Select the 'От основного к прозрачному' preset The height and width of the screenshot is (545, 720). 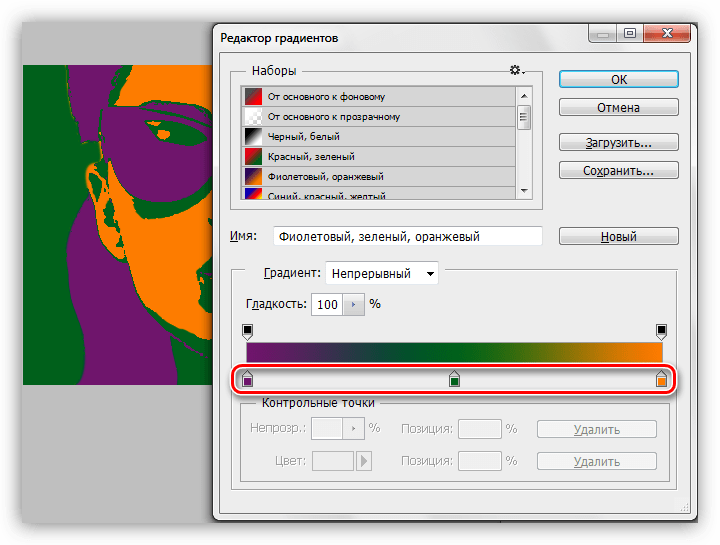click(x=378, y=117)
